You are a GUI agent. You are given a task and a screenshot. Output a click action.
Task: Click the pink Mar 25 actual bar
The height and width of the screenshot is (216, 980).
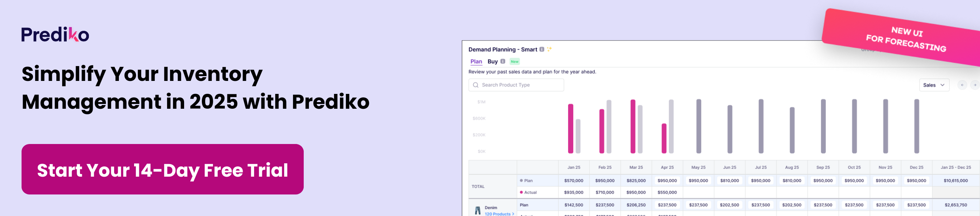[x=633, y=127]
